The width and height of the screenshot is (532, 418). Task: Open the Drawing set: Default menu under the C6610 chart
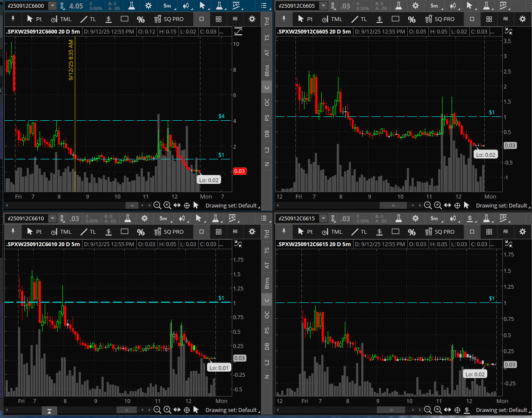point(231,410)
